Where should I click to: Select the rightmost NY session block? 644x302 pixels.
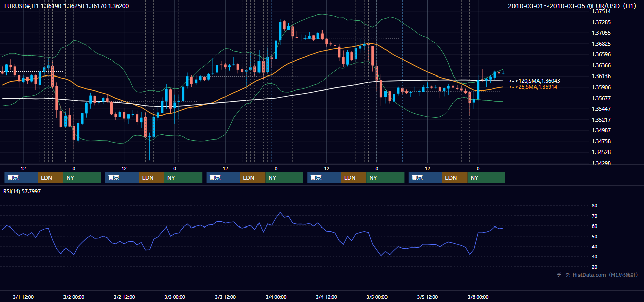(486, 178)
